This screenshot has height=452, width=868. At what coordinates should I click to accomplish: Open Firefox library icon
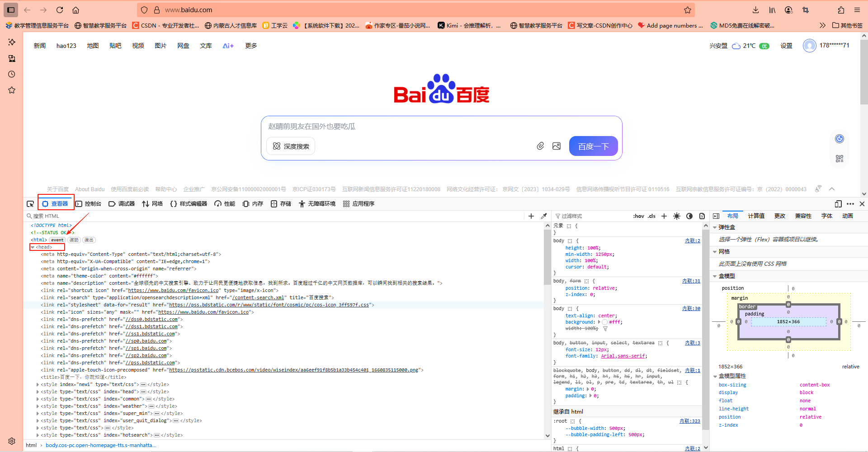772,10
